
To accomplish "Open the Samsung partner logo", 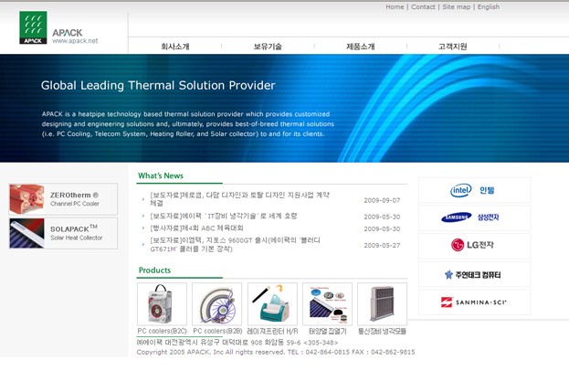I will pos(474,217).
